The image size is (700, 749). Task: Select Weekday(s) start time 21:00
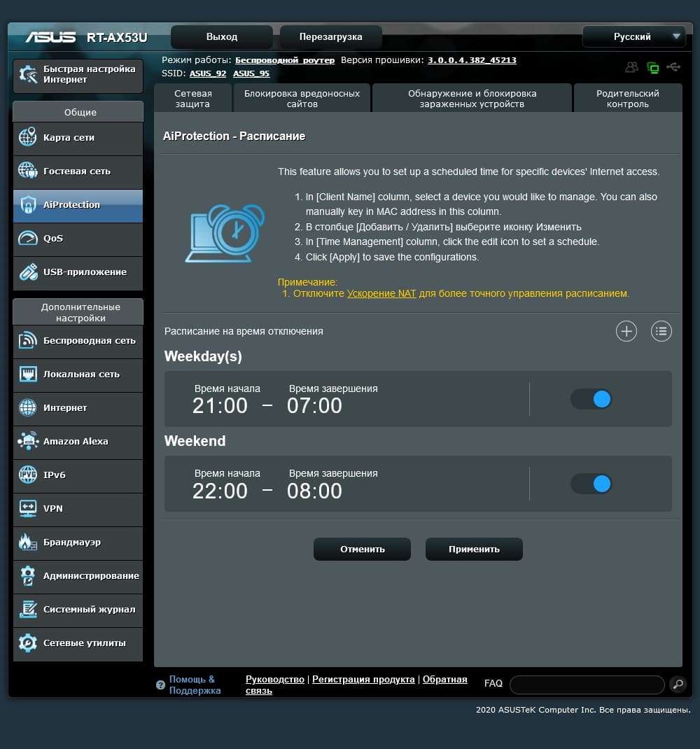tap(220, 406)
